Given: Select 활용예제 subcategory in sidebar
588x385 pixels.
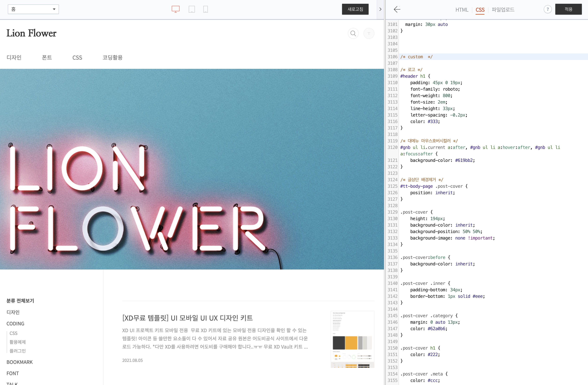Looking at the screenshot, I should 18,342.
